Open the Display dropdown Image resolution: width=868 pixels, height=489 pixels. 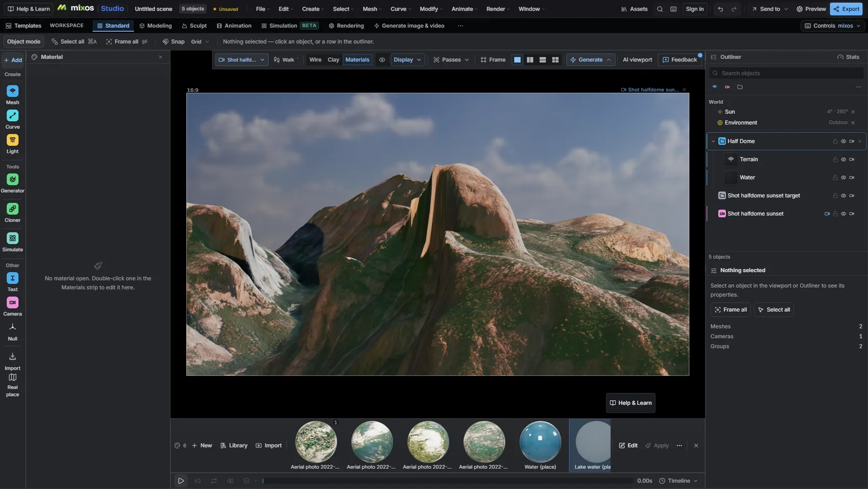click(x=407, y=60)
